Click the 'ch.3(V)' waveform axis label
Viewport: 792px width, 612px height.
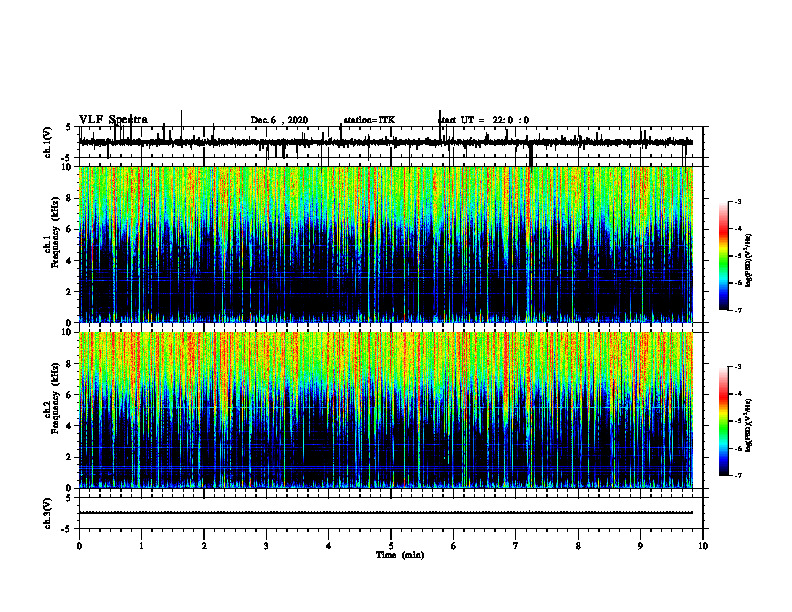coord(47,513)
